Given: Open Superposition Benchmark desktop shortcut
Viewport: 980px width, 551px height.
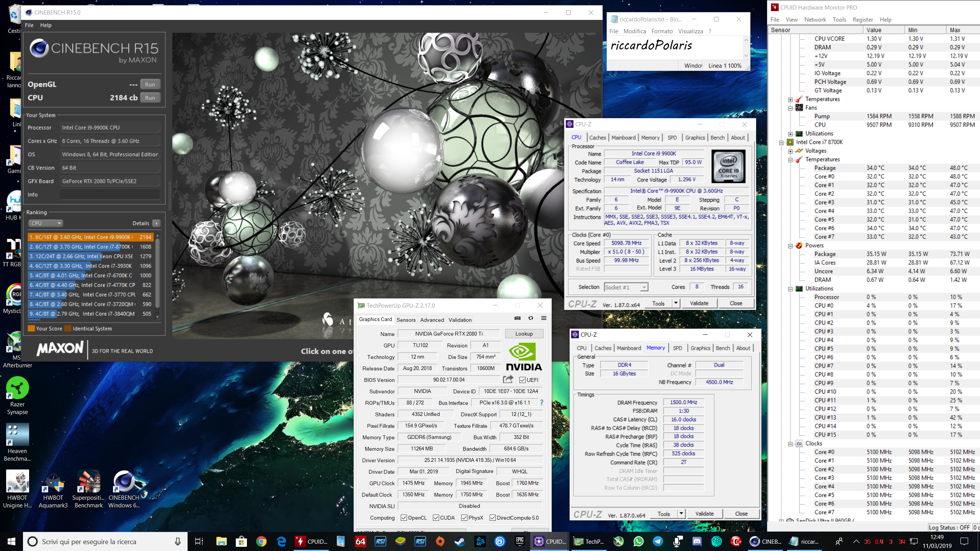Looking at the screenshot, I should tap(89, 490).
